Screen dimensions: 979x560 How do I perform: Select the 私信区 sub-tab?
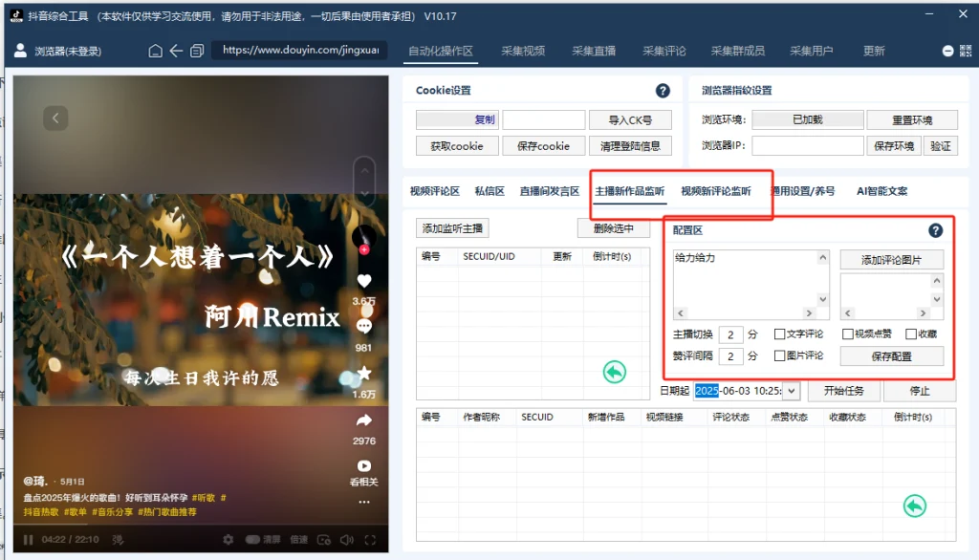tap(489, 191)
